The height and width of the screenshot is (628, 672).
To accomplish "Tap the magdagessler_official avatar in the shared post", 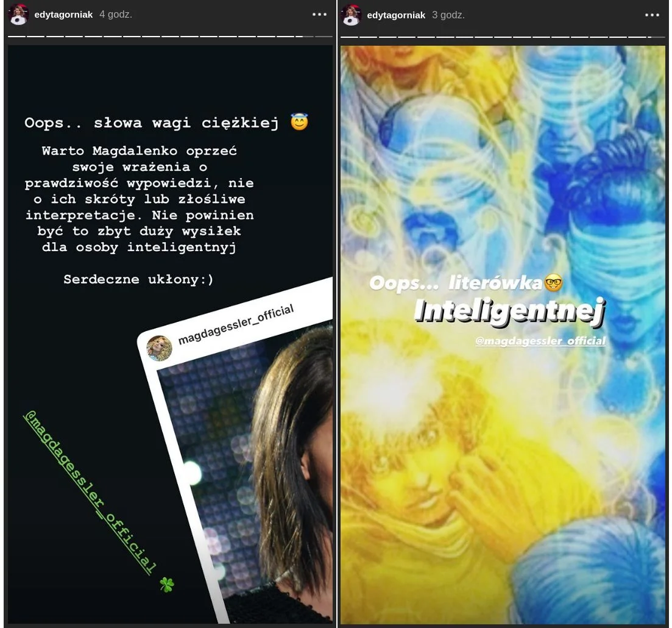I will [x=160, y=348].
